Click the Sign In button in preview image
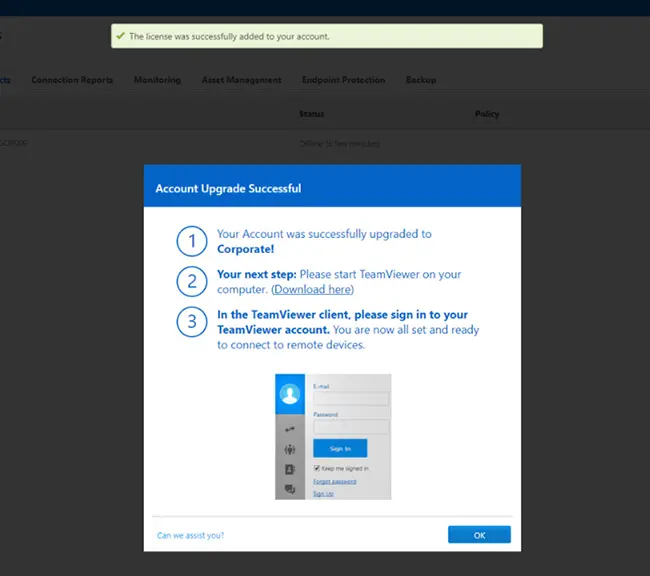650x576 pixels. [340, 448]
